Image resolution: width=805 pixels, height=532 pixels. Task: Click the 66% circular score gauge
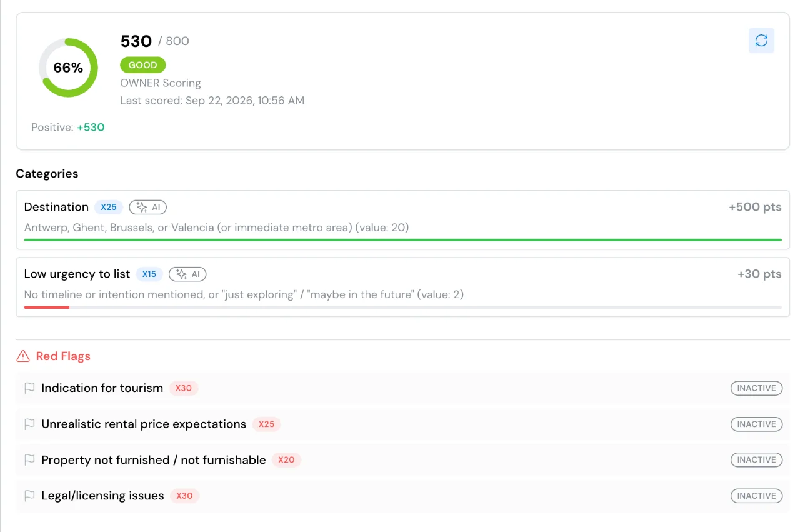[x=68, y=68]
